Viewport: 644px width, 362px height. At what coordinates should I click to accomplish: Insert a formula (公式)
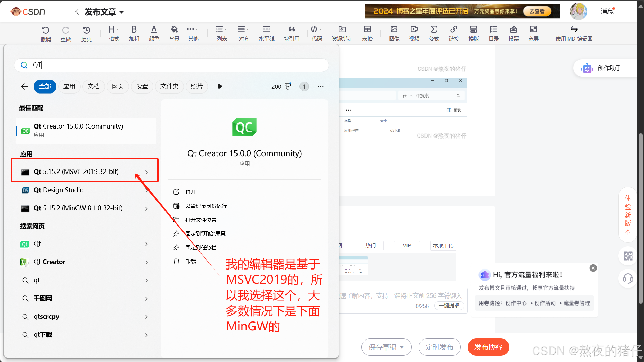[434, 33]
